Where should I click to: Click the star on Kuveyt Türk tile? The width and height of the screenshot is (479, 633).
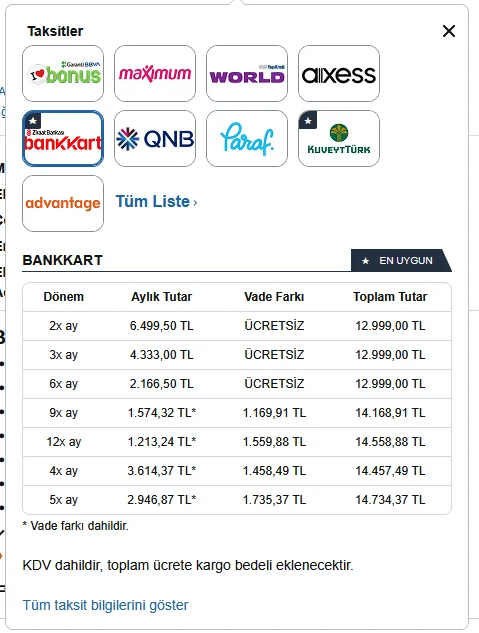point(308,120)
